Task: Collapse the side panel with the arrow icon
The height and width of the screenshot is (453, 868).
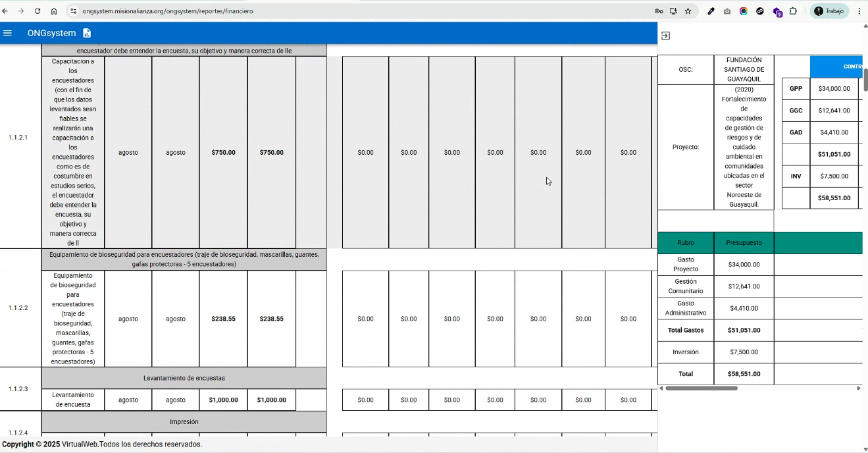Action: [x=665, y=36]
